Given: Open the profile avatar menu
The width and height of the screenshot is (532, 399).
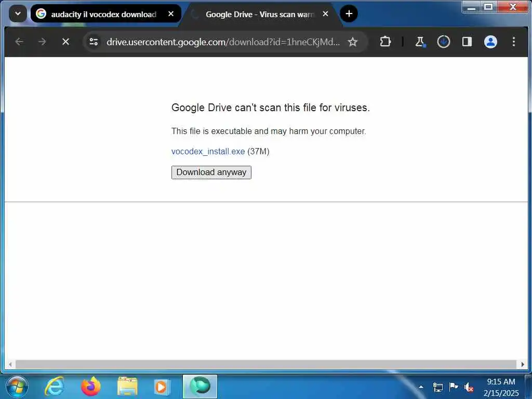Looking at the screenshot, I should point(490,42).
